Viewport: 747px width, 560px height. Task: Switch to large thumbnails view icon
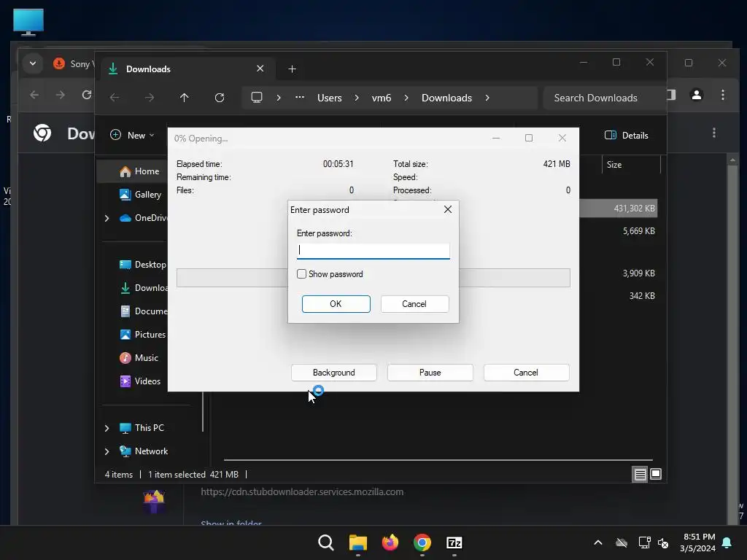[x=656, y=474]
